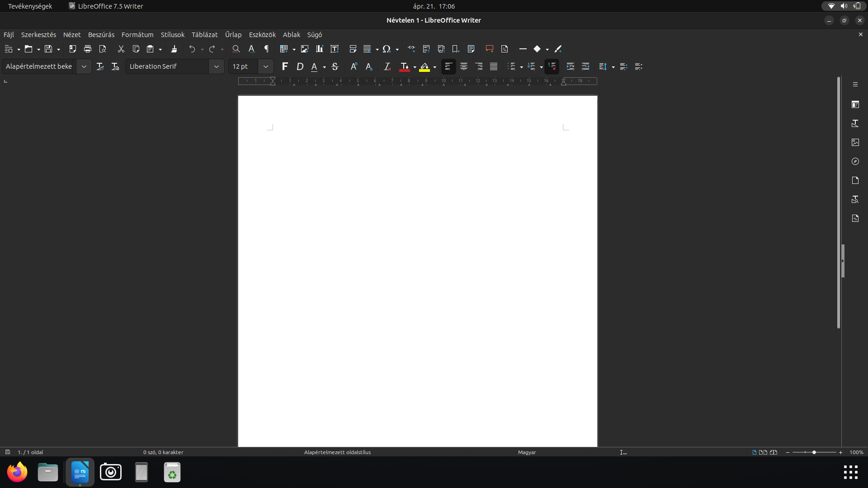Image resolution: width=868 pixels, height=488 pixels.
Task: Open special character dropdown arrow
Action: click(x=397, y=49)
